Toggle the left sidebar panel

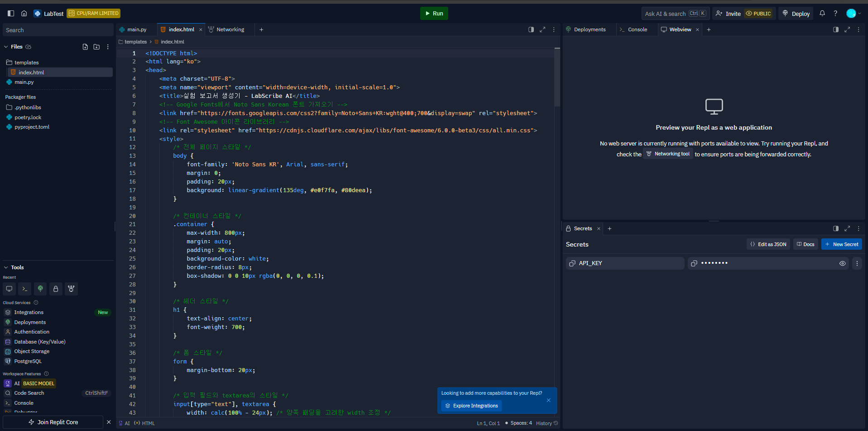point(11,14)
